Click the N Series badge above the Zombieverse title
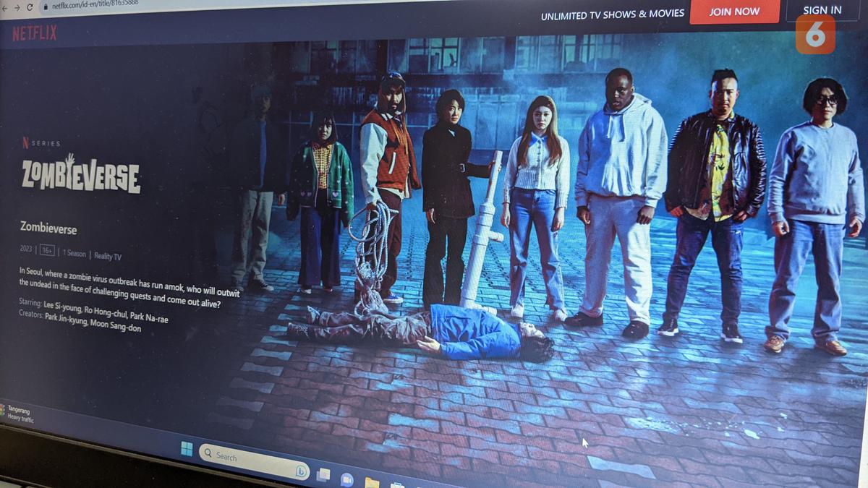Image resolution: width=868 pixels, height=488 pixels. [x=40, y=143]
